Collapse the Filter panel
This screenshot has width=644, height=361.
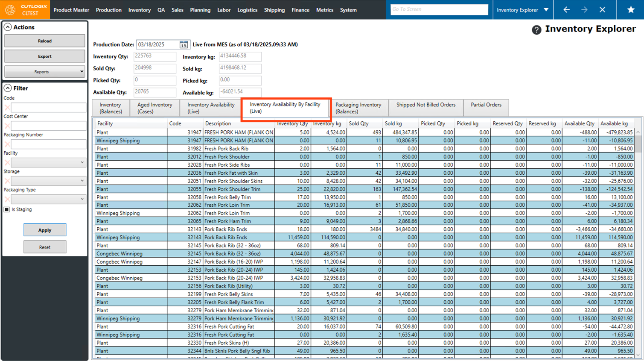click(8, 88)
